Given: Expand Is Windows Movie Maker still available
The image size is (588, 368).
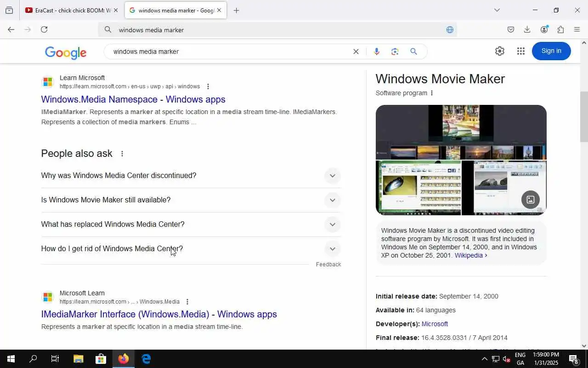Looking at the screenshot, I should click(191, 200).
